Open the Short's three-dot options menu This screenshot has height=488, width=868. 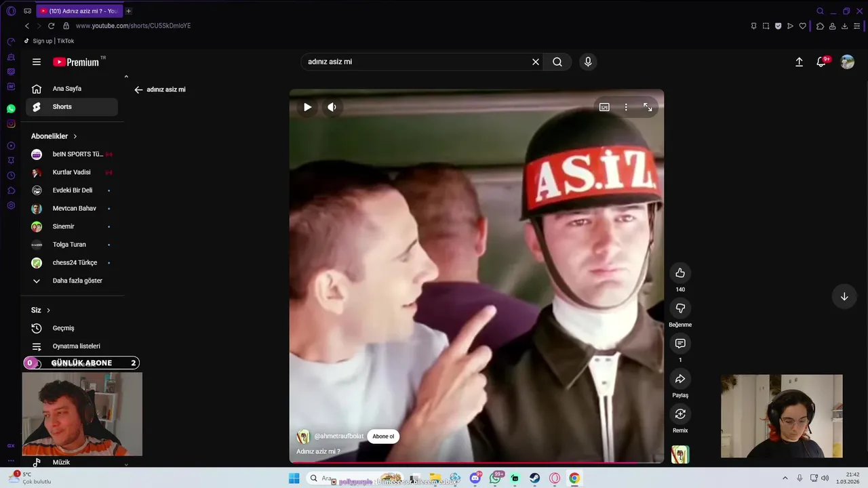[626, 107]
